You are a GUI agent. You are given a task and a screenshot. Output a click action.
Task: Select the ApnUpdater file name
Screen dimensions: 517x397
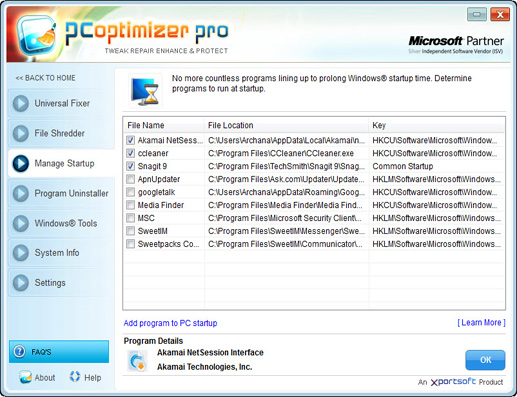(159, 179)
